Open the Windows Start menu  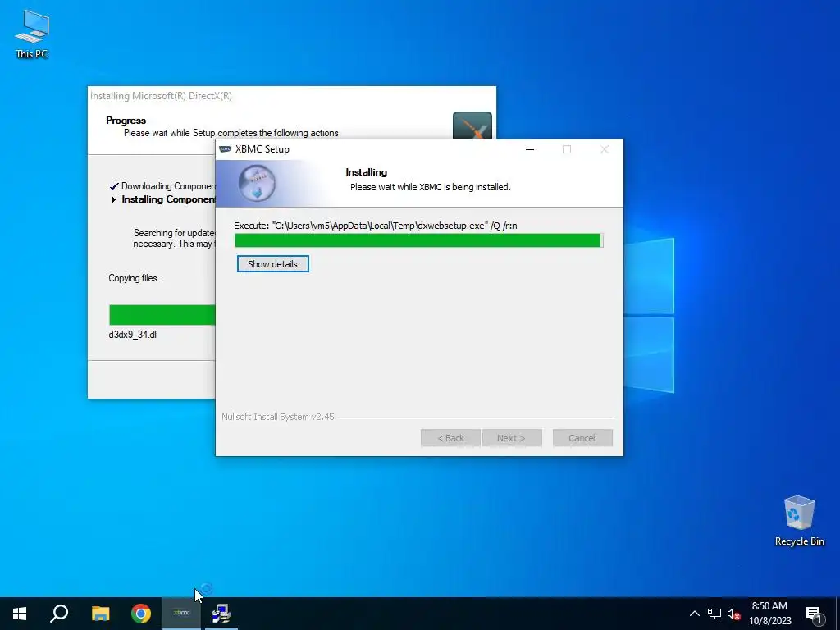point(20,614)
